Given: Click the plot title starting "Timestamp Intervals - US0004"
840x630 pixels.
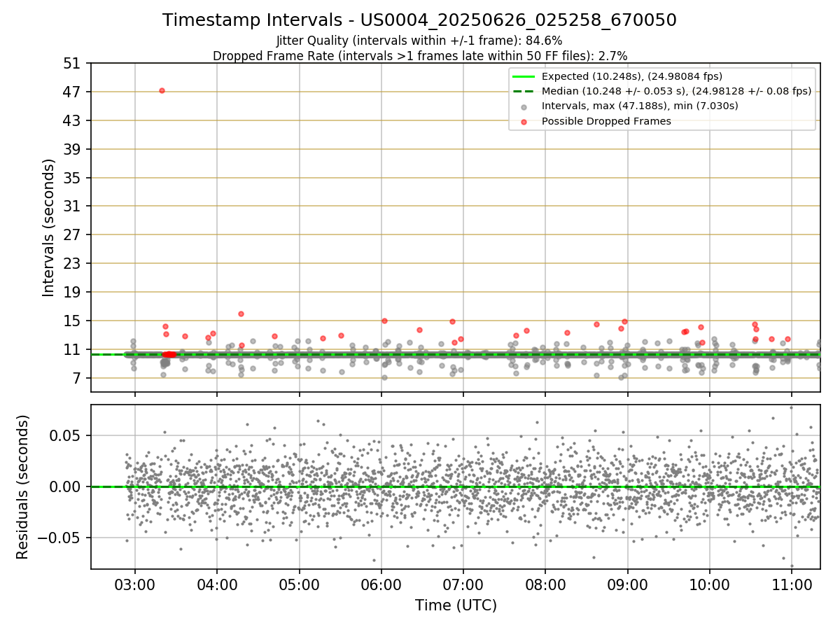Looking at the screenshot, I should 419,20.
